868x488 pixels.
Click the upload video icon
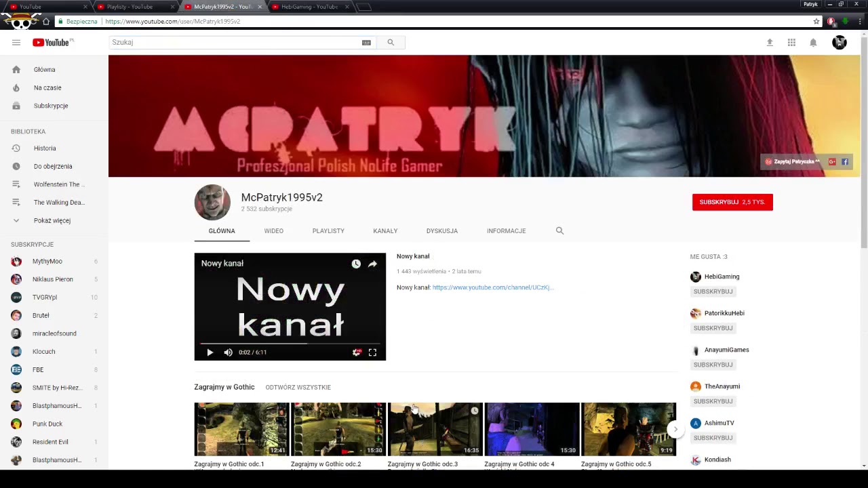tap(770, 43)
